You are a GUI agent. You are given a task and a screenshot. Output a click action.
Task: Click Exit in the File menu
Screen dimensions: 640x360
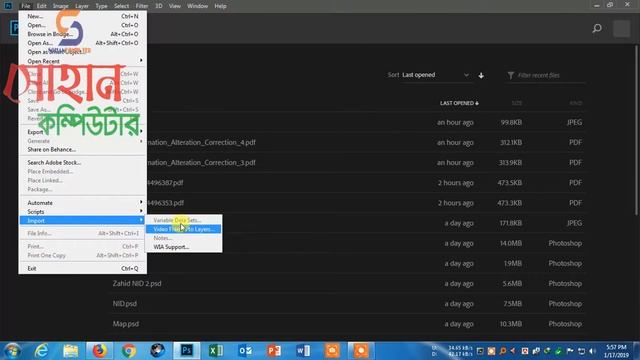point(82,269)
